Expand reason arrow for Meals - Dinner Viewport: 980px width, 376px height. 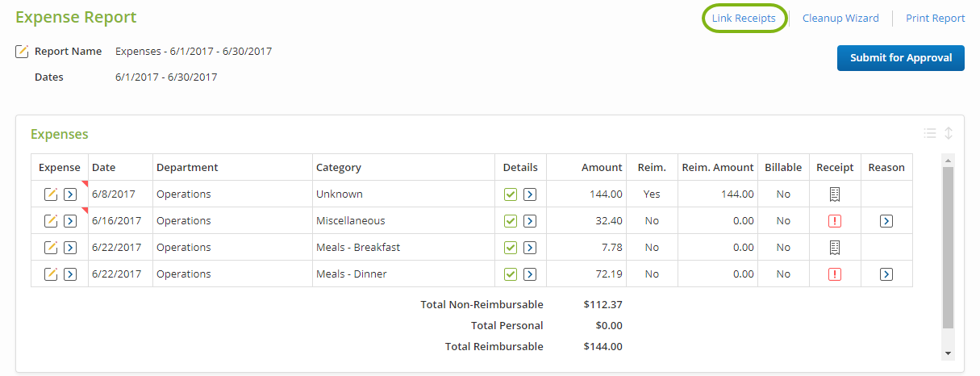886,274
